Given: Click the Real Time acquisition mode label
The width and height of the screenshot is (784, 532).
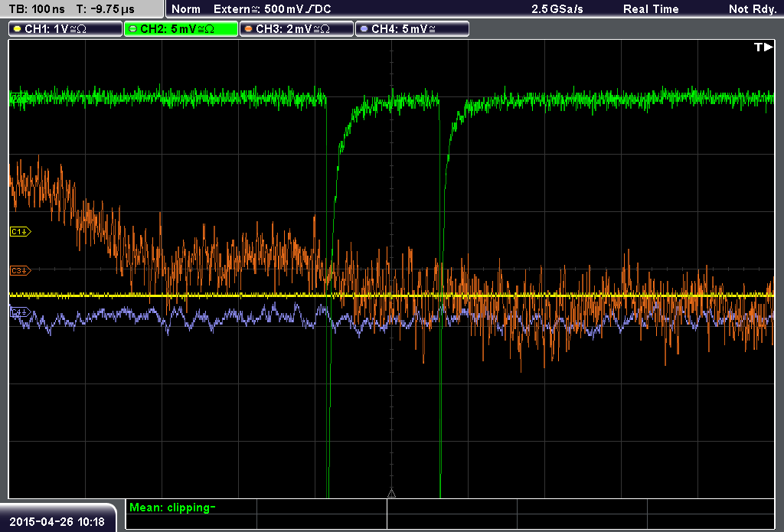Looking at the screenshot, I should pyautogui.click(x=651, y=9).
